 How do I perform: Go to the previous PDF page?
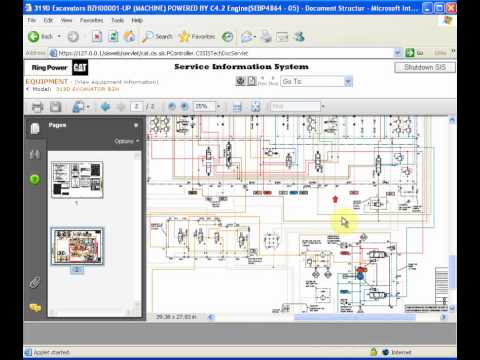[x=105, y=107]
